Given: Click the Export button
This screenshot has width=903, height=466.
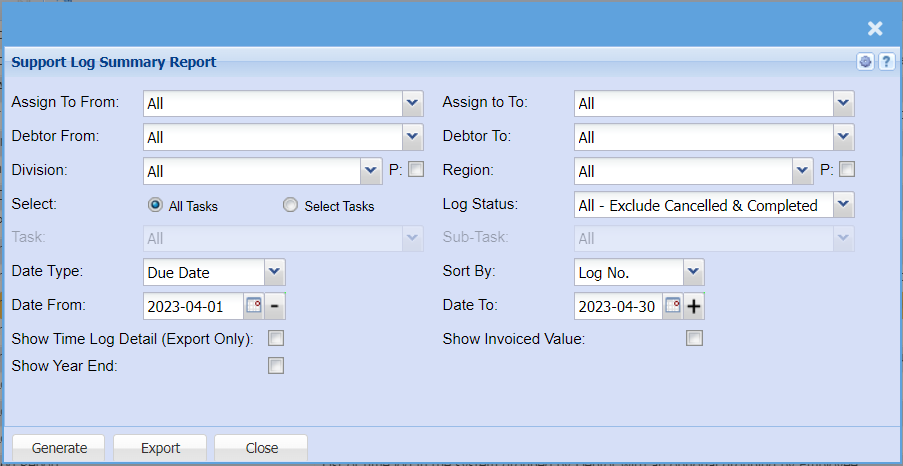Looking at the screenshot, I should (x=160, y=448).
